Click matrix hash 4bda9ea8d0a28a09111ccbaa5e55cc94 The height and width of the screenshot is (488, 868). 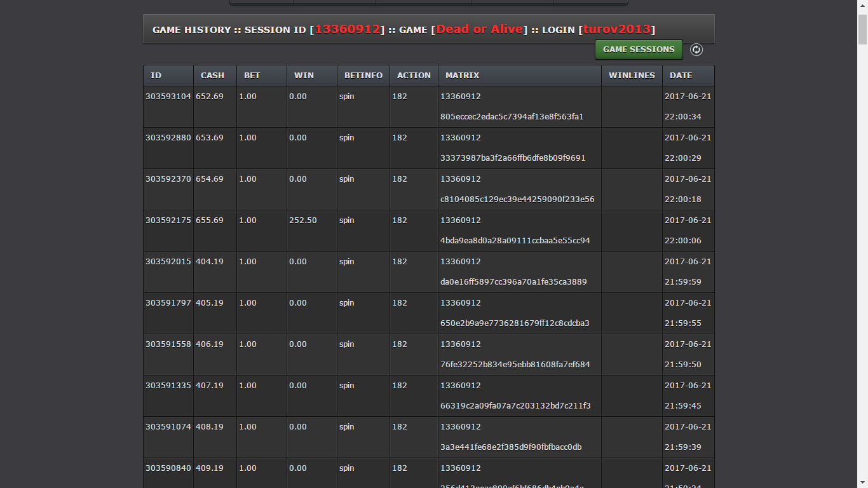pos(515,241)
